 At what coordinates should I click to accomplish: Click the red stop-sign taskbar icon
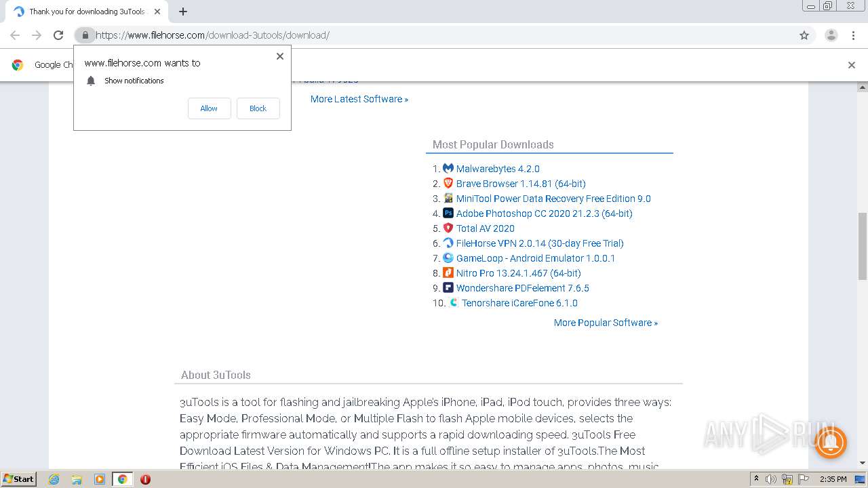[145, 479]
